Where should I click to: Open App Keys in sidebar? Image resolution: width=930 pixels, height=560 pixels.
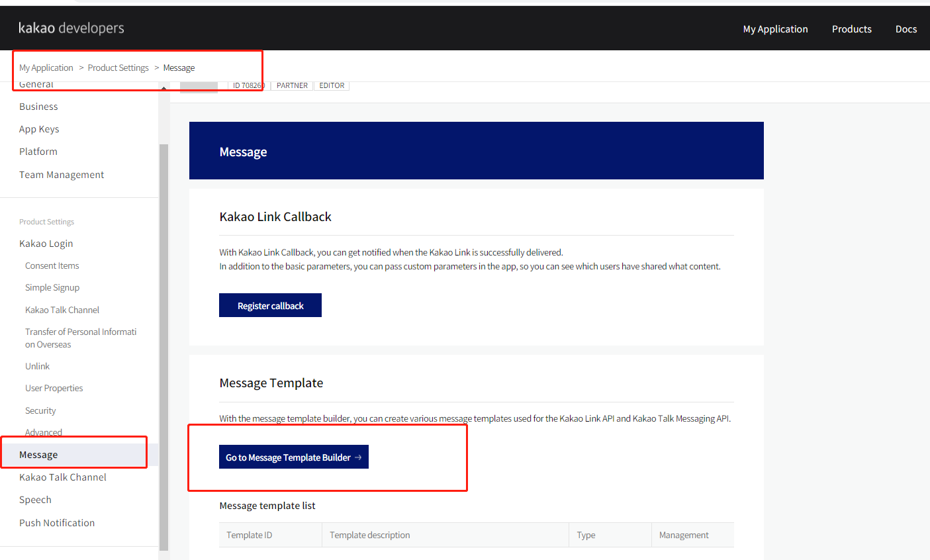coord(39,129)
